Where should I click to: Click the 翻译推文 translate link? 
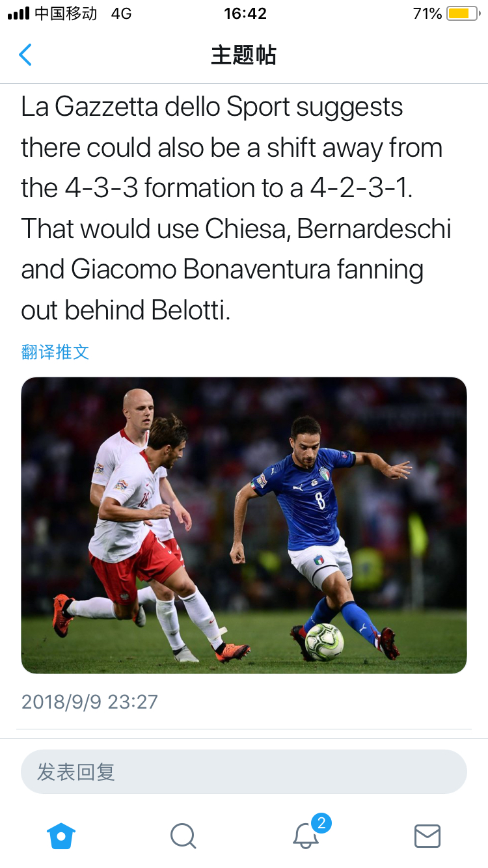[x=55, y=352]
